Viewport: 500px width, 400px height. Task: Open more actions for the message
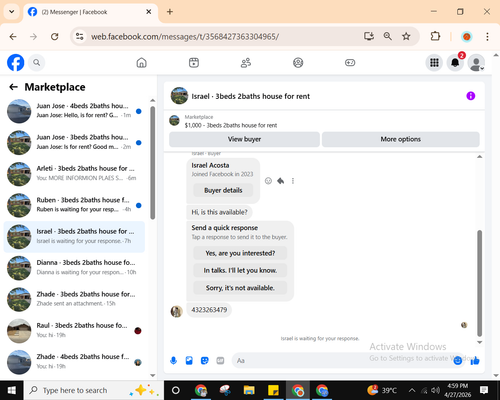[x=293, y=181]
